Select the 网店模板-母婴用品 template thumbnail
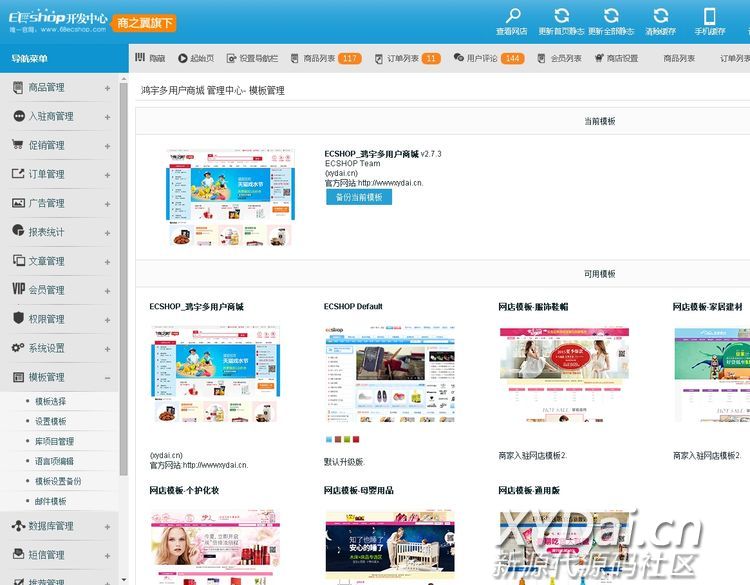750x585 pixels. (x=390, y=548)
